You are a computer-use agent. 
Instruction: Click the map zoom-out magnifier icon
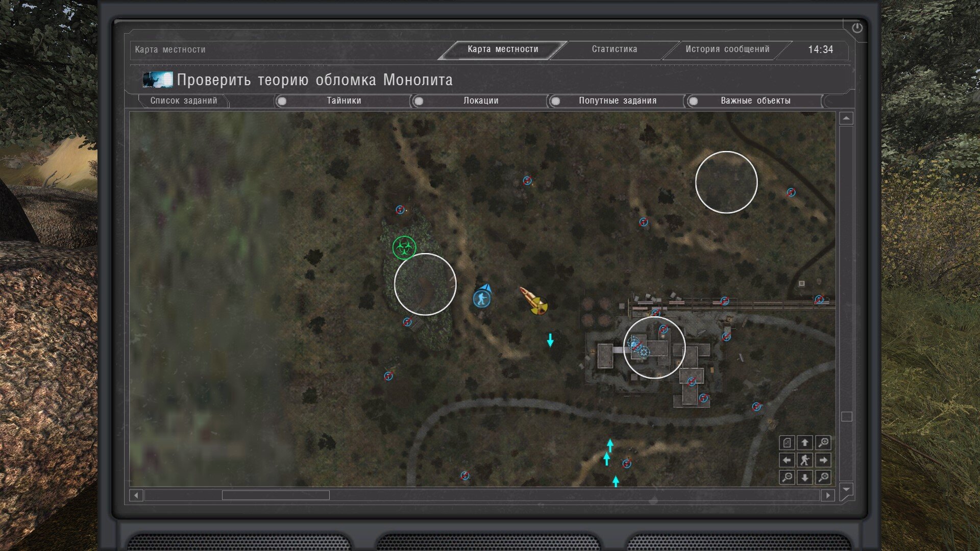coord(787,478)
